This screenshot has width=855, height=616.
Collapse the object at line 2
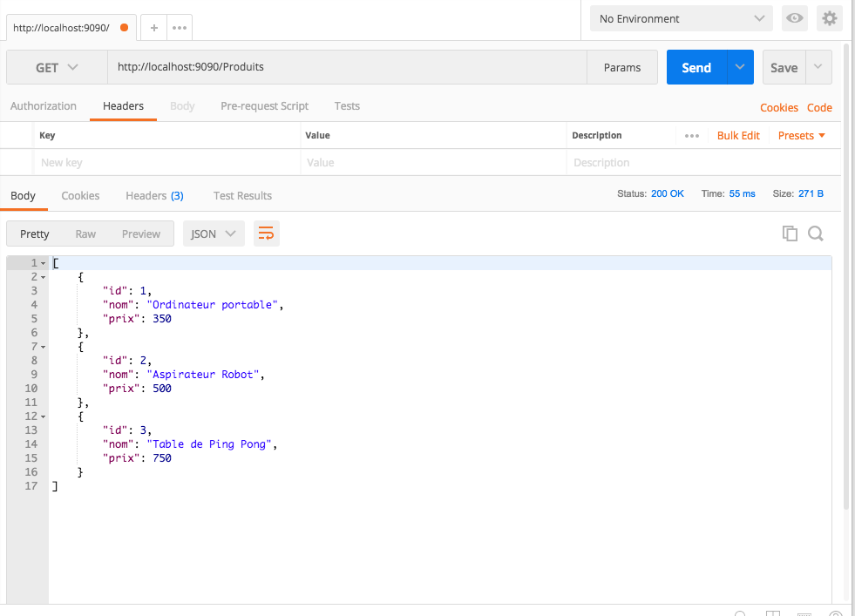click(x=43, y=277)
